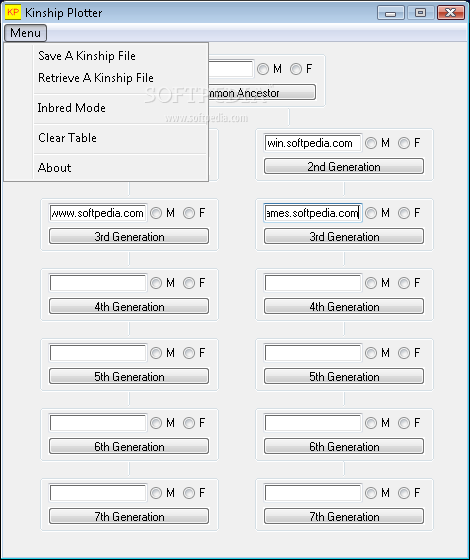Click the left 4th Generation button
Image resolution: width=470 pixels, height=560 pixels.
pos(129,306)
